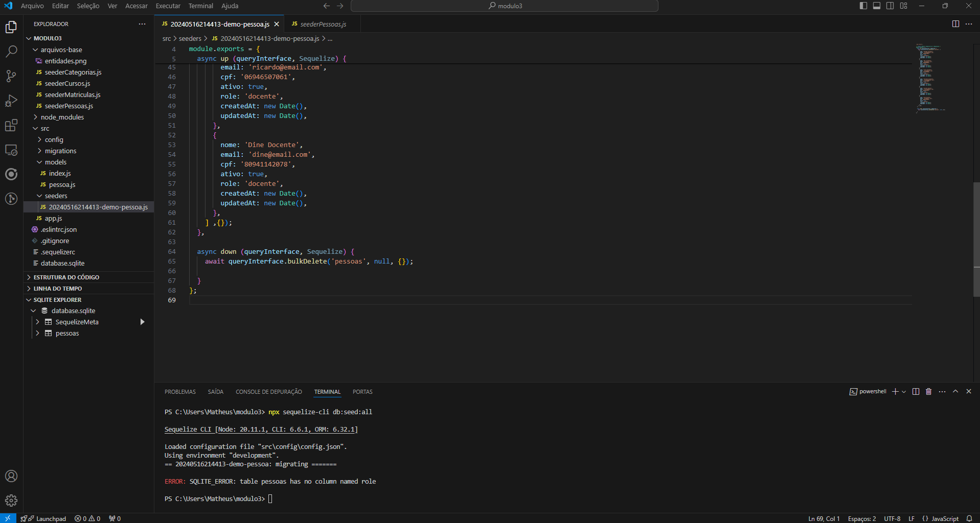Click the seeders breadcrumb segment
The height and width of the screenshot is (523, 980).
point(190,38)
